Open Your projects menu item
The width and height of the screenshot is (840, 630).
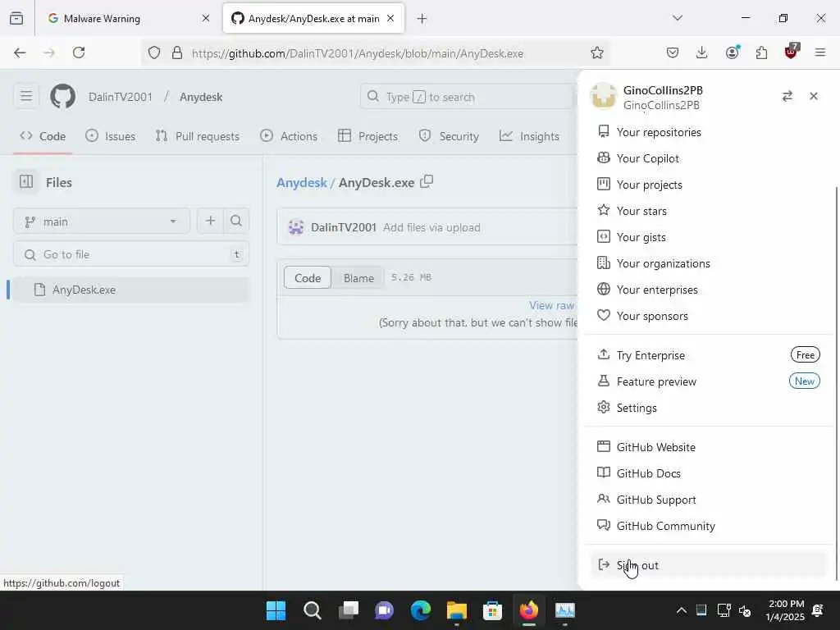pos(707,185)
